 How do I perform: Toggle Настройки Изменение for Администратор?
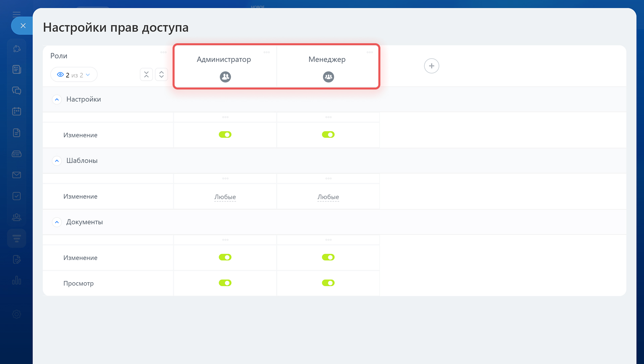pyautogui.click(x=225, y=135)
